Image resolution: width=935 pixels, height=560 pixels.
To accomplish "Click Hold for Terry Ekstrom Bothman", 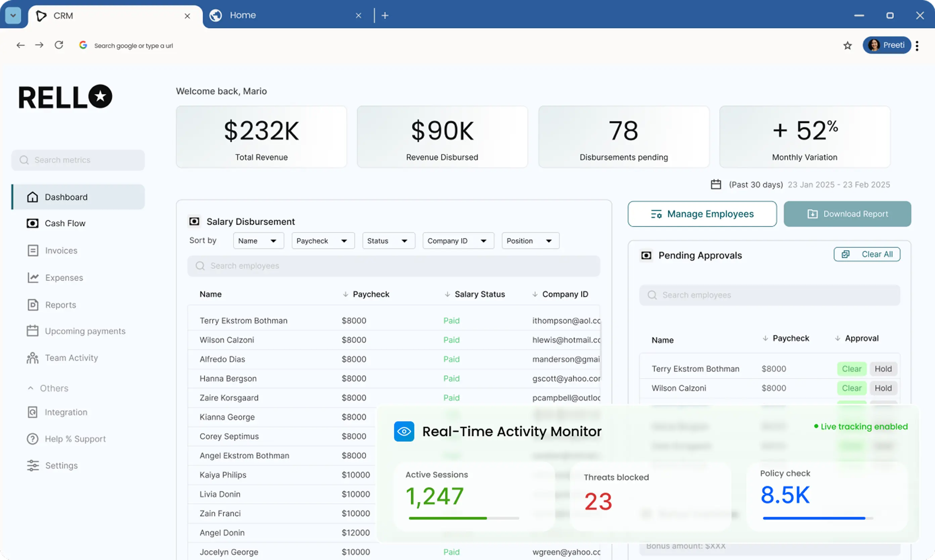I will [883, 369].
